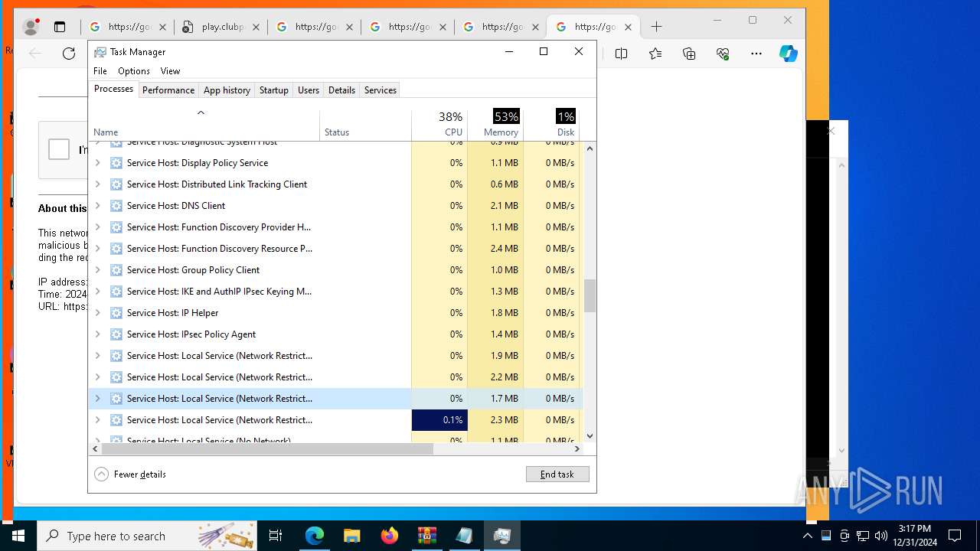Open Edge split screen icon
Viewport: 980px width, 551px height.
(x=621, y=54)
